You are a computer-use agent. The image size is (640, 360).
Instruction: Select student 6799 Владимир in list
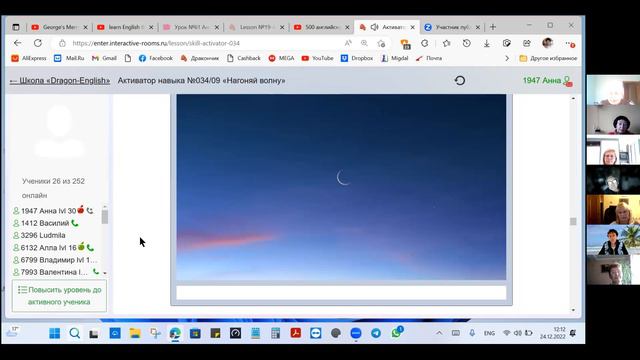[x=55, y=260]
